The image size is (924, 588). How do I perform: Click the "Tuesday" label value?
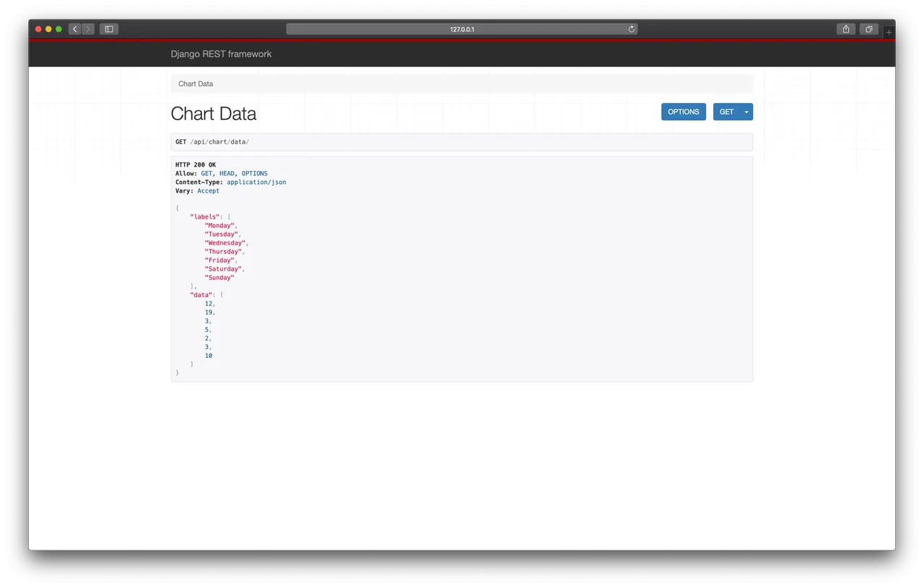(221, 234)
